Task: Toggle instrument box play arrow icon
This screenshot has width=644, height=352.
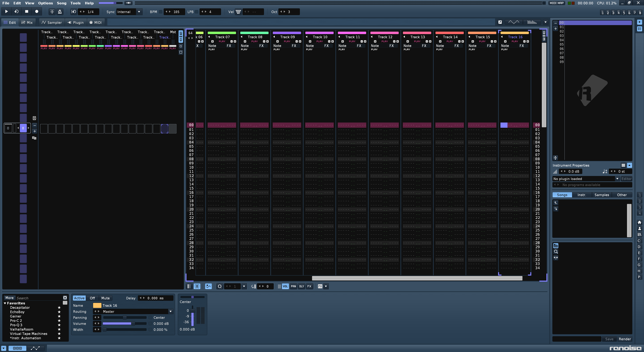Action: 639,22
